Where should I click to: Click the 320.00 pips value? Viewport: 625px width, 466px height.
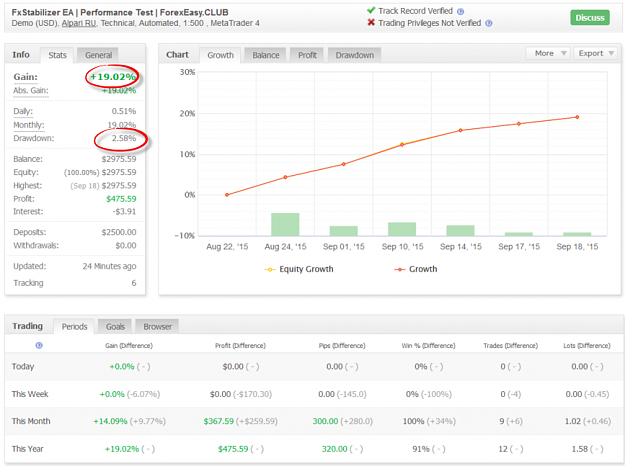point(334,449)
